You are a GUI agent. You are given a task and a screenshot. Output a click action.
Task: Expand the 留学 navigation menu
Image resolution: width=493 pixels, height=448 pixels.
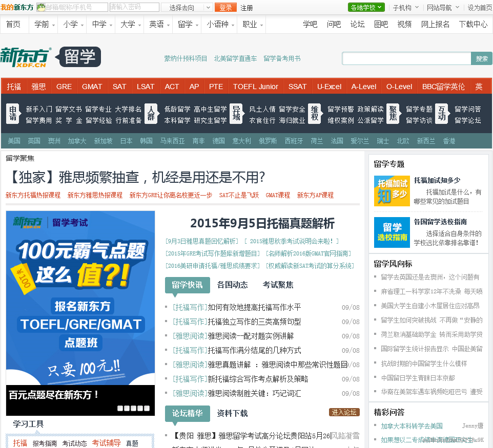pyautogui.click(x=188, y=24)
